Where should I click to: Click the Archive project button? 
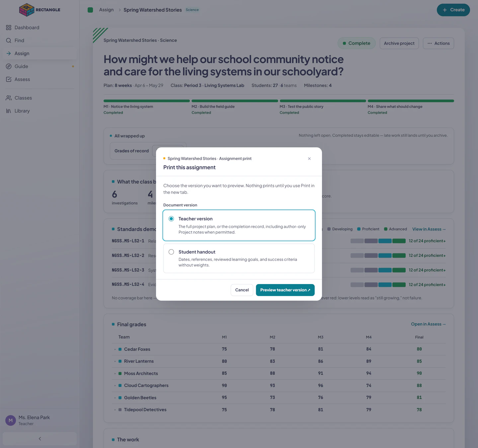[399, 43]
